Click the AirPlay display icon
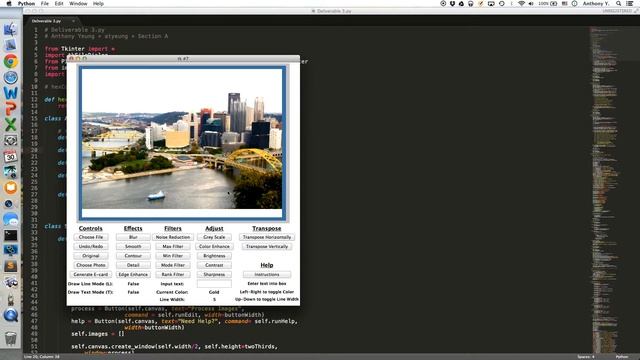Viewport: 640px width, 360px height. 491,4
